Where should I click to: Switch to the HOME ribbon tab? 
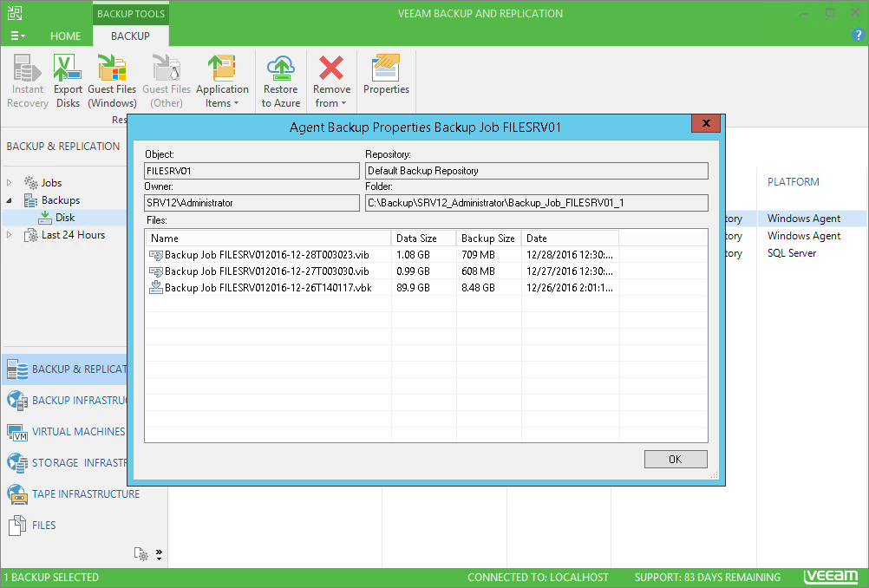coord(65,36)
